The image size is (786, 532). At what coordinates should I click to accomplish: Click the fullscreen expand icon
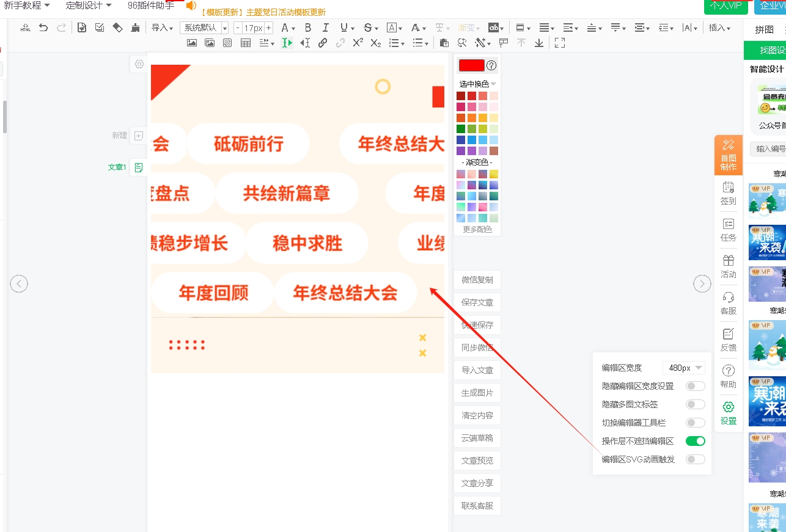[x=559, y=43]
